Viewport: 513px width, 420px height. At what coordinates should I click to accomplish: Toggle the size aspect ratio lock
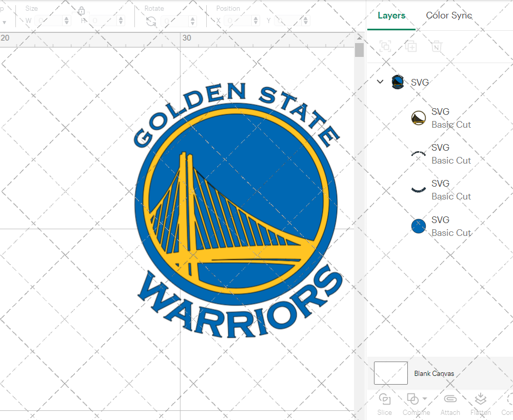pyautogui.click(x=82, y=11)
